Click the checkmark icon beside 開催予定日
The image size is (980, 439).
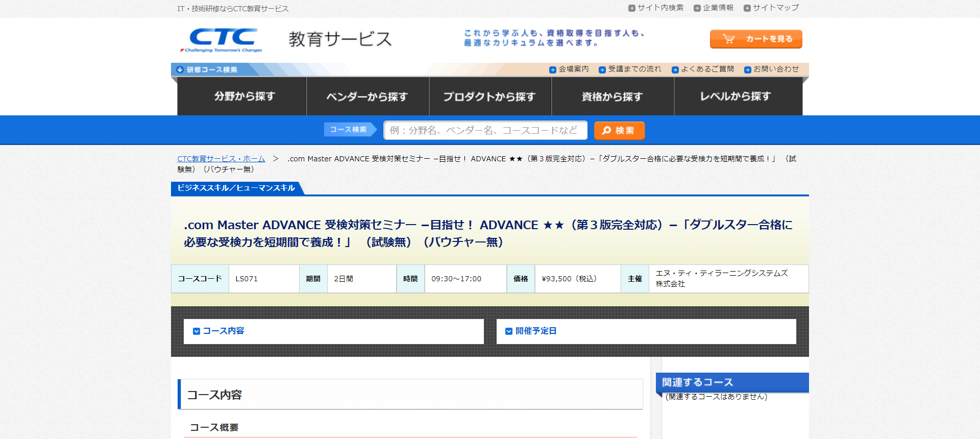509,331
